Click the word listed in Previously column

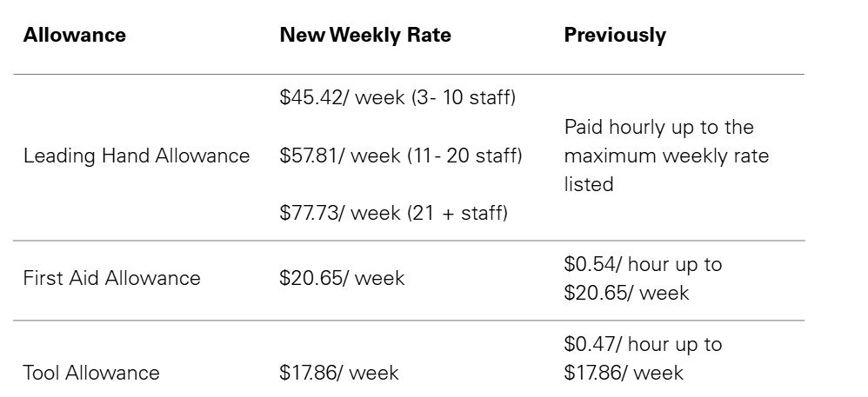click(589, 183)
